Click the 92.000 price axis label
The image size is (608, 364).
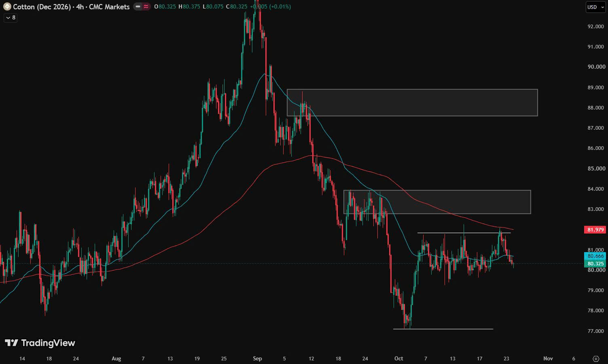[596, 27]
